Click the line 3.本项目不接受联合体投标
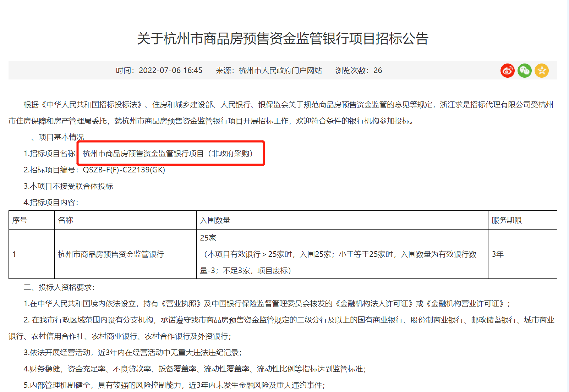Viewport: 569px width, 392px height. [68, 186]
